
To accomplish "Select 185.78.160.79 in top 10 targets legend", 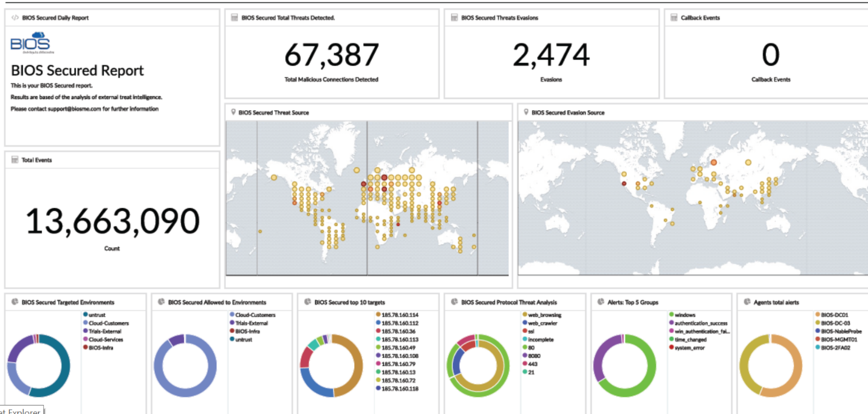I will (395, 364).
